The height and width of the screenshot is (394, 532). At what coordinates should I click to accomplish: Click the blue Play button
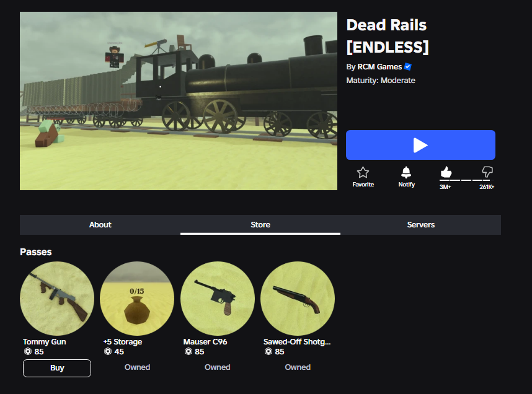coord(420,145)
